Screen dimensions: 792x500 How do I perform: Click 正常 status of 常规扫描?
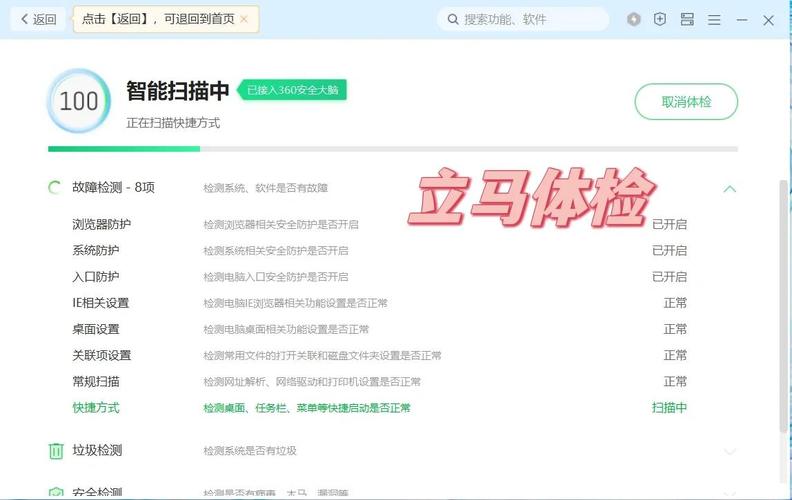coord(675,382)
